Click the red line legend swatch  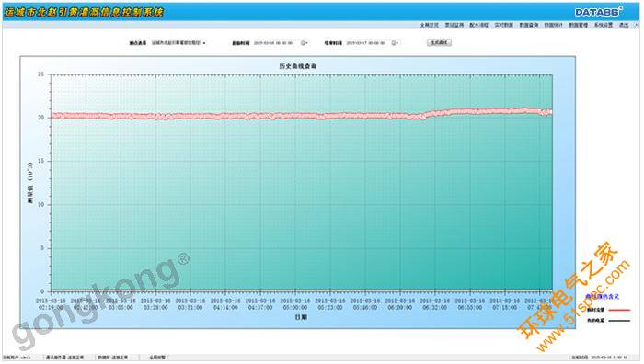point(619,311)
